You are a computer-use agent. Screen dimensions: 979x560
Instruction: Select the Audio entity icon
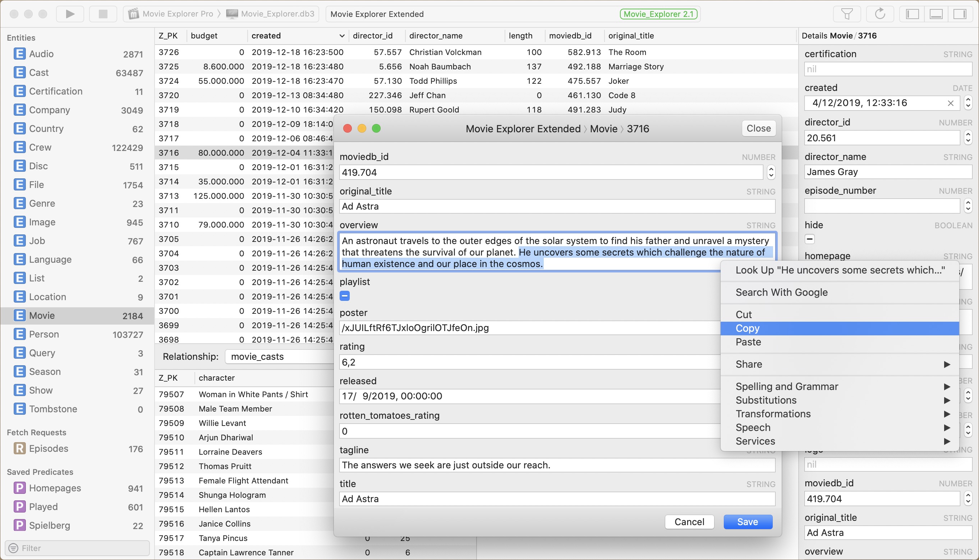pos(19,54)
